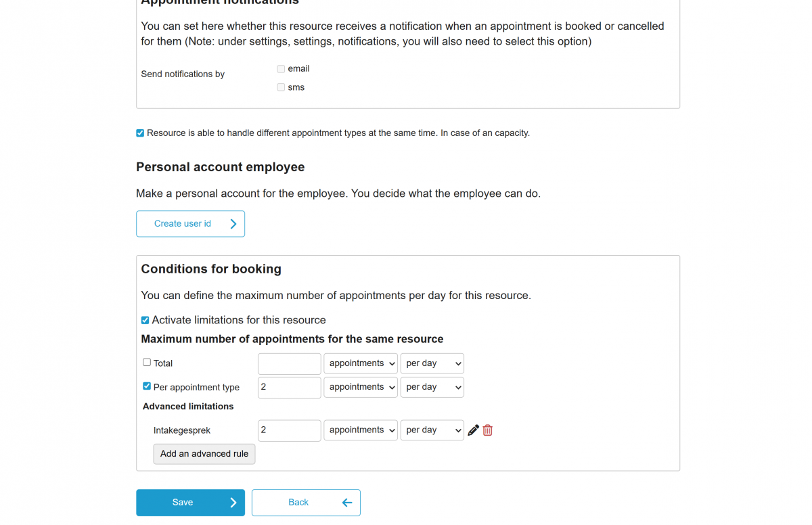
Task: Enable sms notifications checkbox
Action: click(x=281, y=87)
